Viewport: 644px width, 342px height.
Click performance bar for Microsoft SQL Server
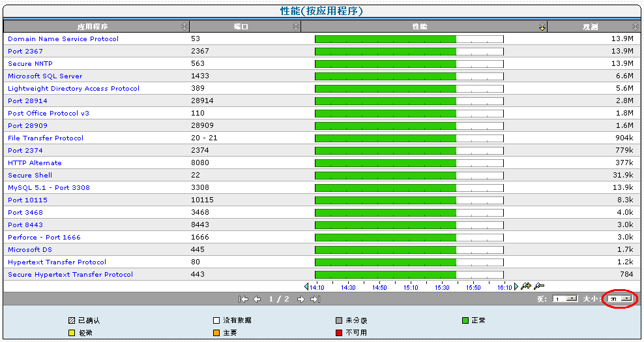click(409, 76)
